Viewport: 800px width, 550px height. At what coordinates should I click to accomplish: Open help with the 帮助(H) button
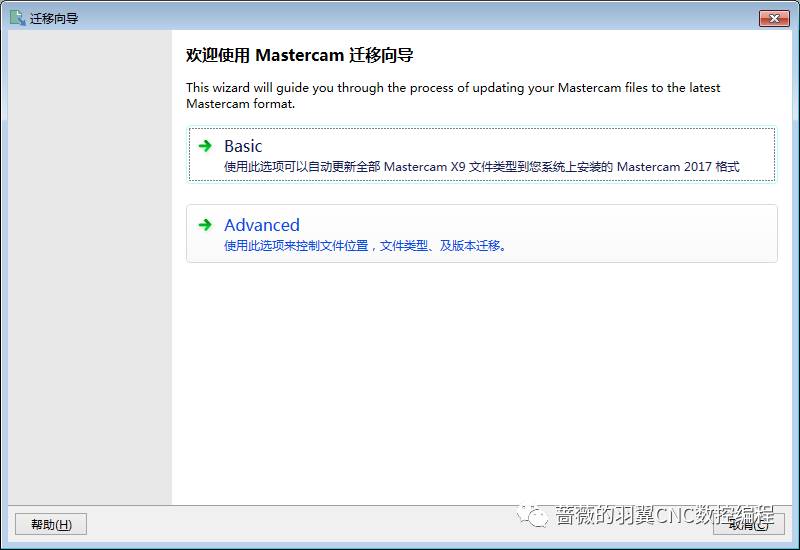51,524
